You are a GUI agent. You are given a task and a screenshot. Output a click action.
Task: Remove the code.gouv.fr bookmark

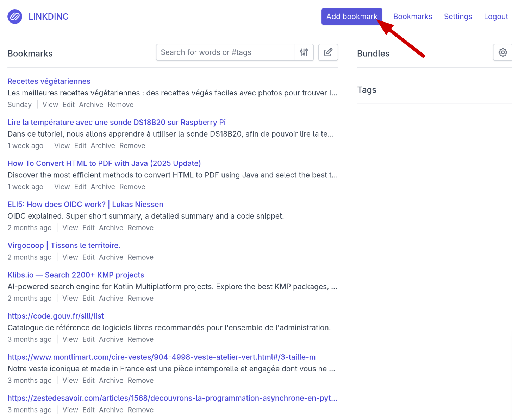141,339
